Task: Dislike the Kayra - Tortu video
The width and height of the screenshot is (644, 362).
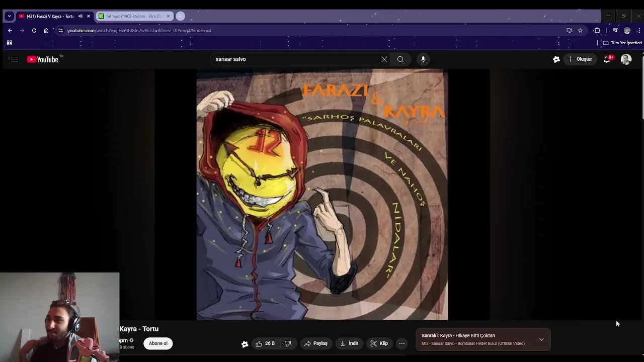Action: coord(288,343)
